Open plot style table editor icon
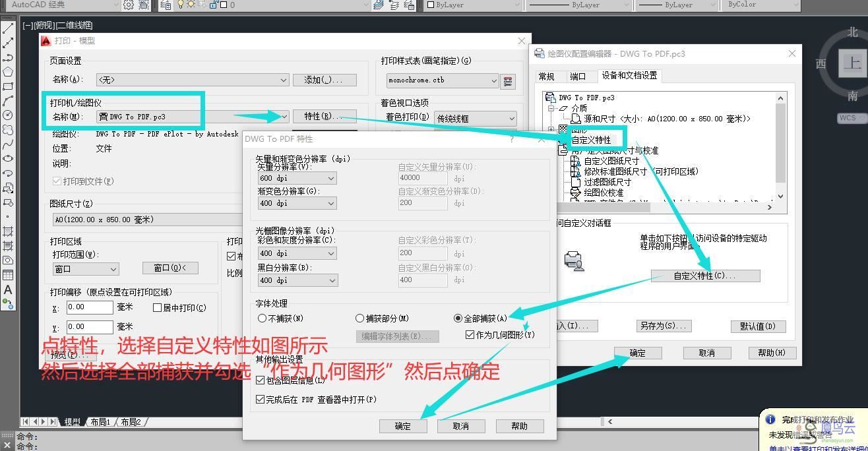Viewport: 868px width, 451px height. point(508,81)
